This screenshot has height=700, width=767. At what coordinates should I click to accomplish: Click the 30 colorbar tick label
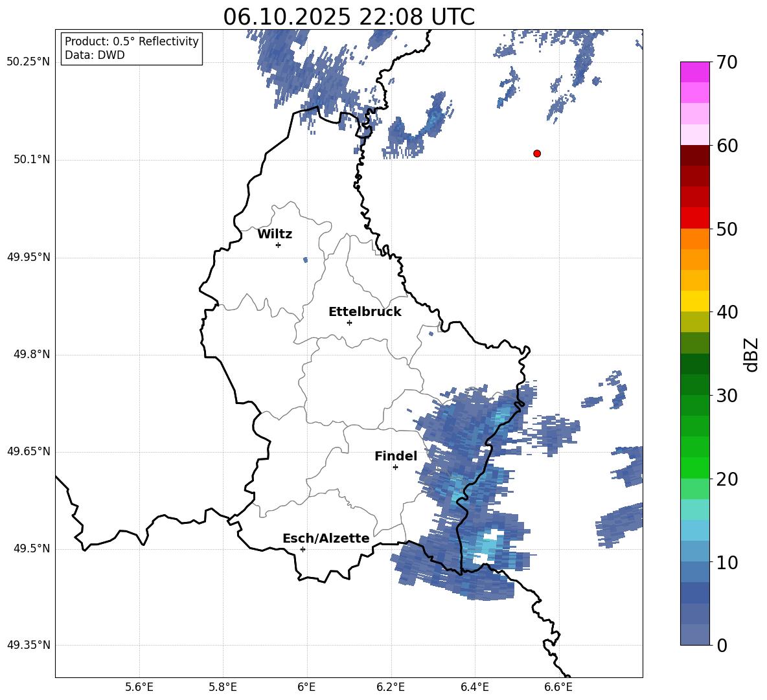[727, 396]
